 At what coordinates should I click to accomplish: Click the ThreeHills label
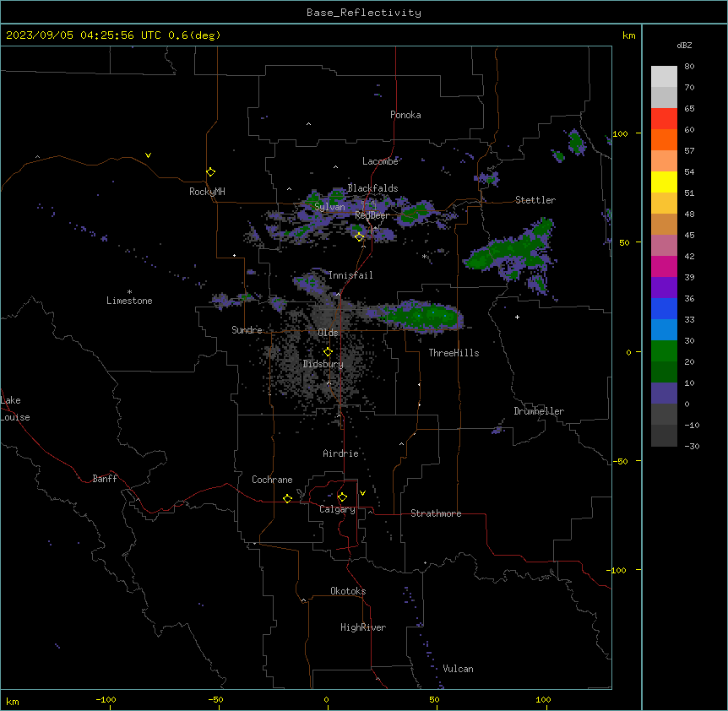(454, 353)
